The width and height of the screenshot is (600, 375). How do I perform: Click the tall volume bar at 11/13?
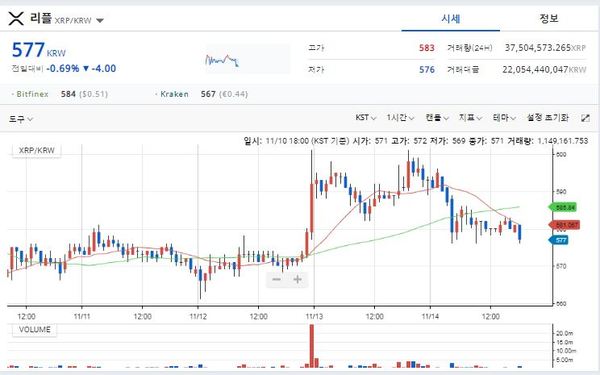click(312, 346)
